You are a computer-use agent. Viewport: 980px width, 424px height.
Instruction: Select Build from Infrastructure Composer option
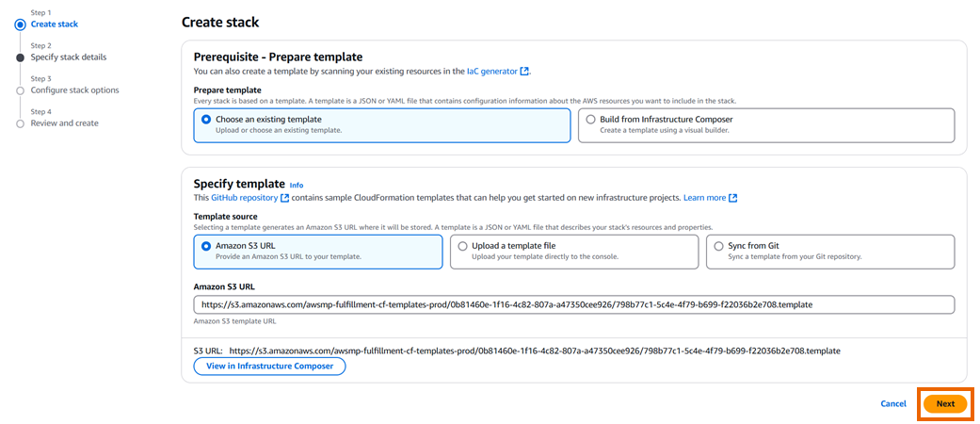(x=590, y=120)
